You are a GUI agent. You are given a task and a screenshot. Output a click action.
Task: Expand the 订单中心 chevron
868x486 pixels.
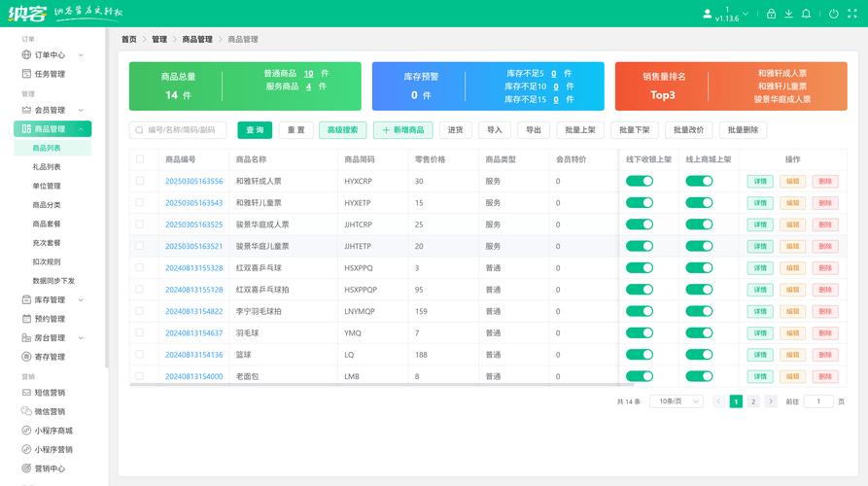click(x=81, y=54)
